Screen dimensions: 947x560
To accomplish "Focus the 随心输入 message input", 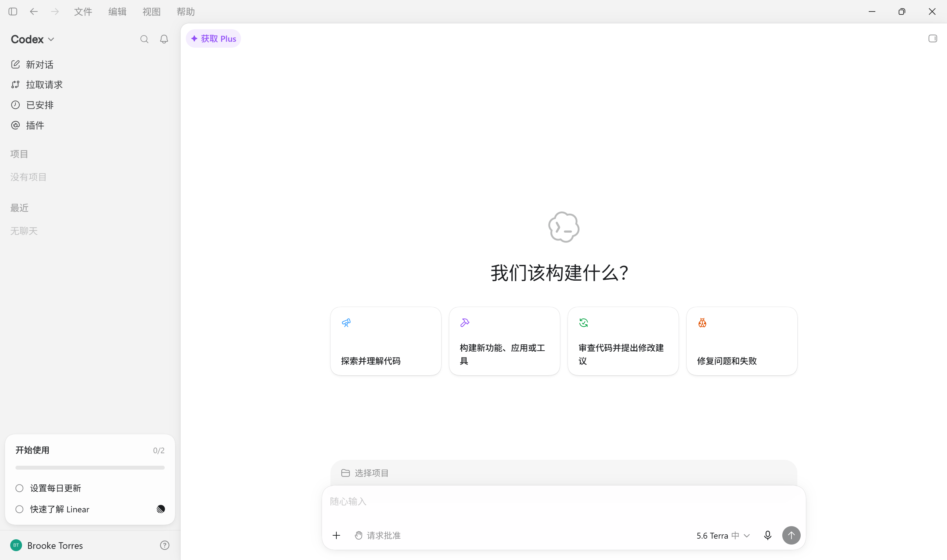I will tap(564, 502).
